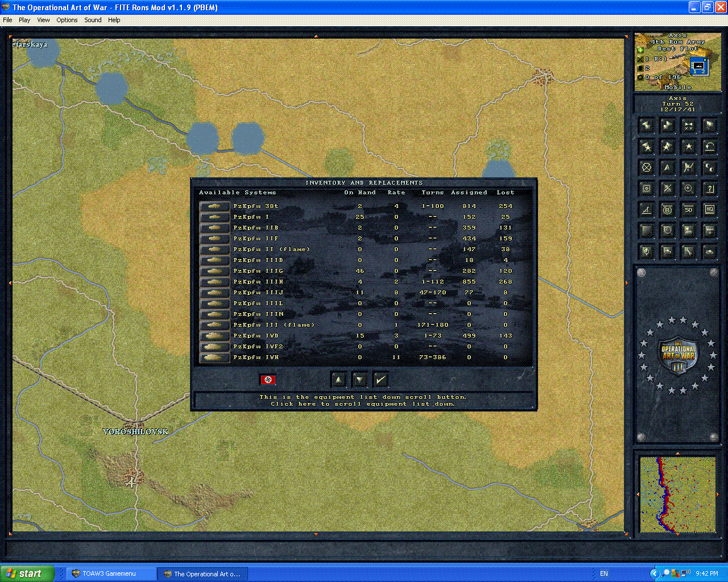Click the PzKpfw IIIG name text
Screen dimensions: 728x582
point(258,271)
